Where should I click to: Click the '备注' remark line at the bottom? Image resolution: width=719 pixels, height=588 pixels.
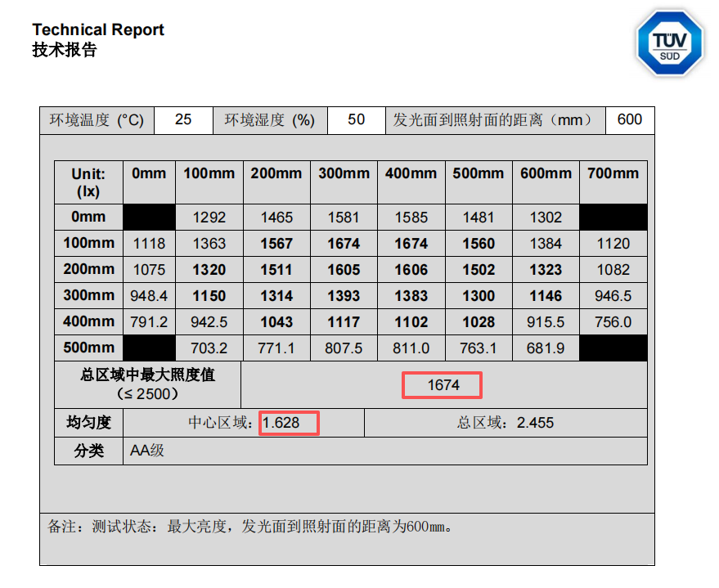(x=250, y=526)
